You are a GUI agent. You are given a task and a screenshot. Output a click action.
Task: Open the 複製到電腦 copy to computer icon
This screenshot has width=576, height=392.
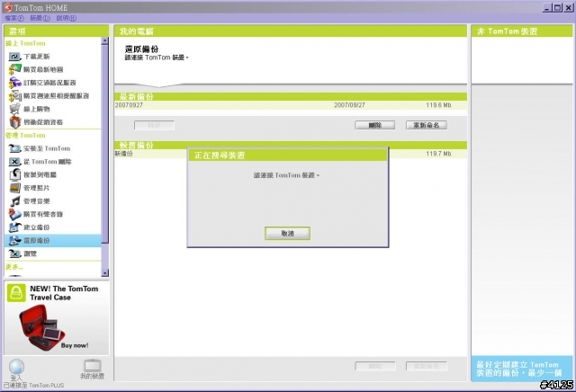(x=14, y=174)
